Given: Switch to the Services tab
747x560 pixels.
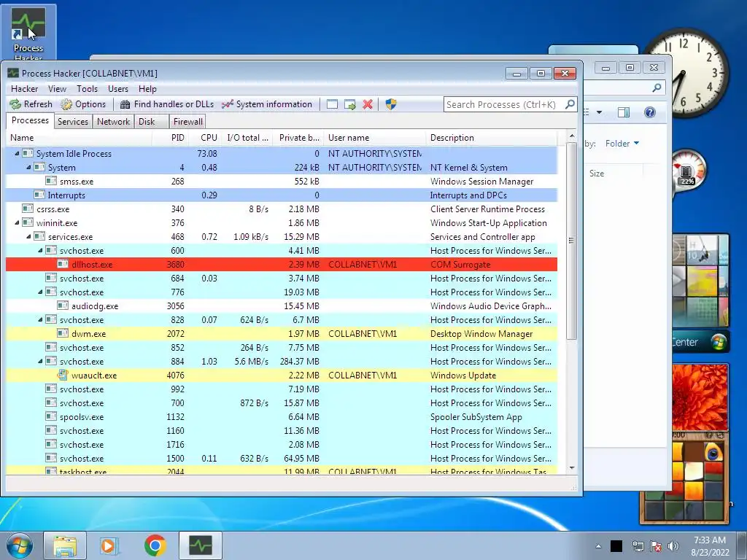Looking at the screenshot, I should (x=73, y=122).
